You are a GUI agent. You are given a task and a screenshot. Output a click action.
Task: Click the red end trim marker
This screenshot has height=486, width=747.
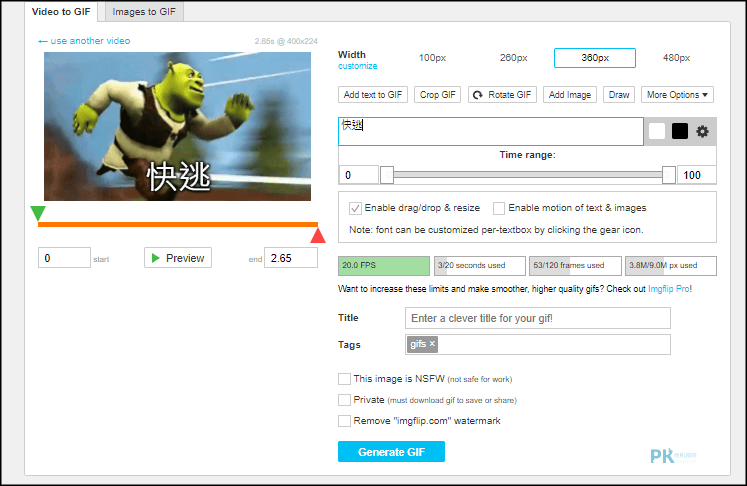point(318,235)
